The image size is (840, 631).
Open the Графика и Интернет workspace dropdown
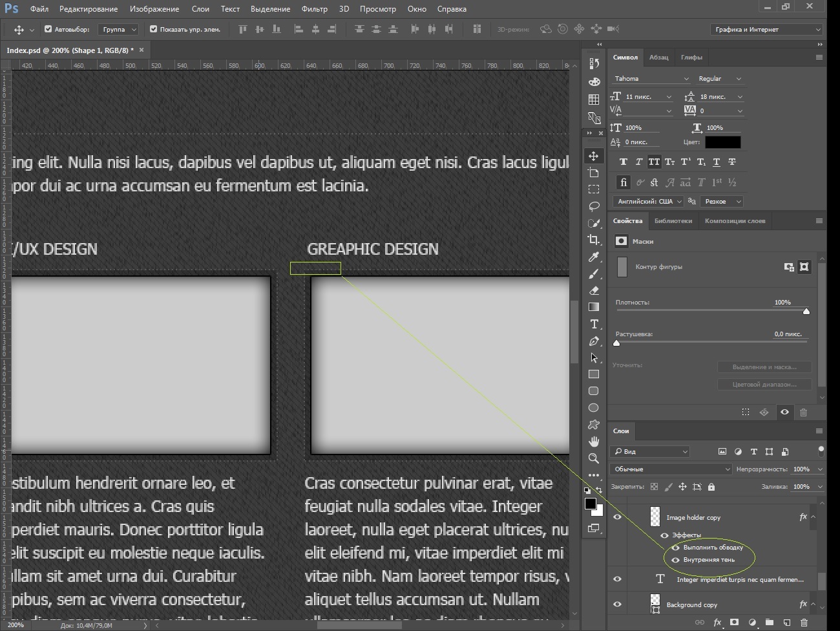pyautogui.click(x=766, y=29)
